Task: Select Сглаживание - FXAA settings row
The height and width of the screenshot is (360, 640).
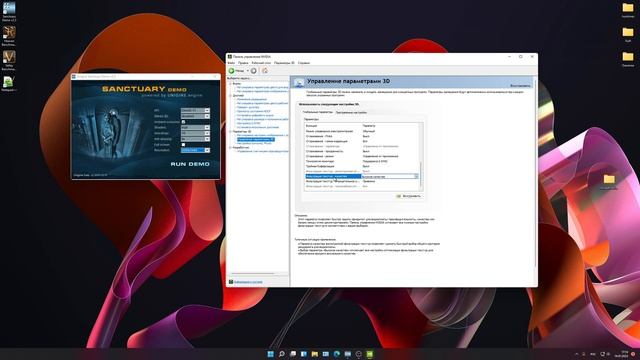Action: point(362,136)
